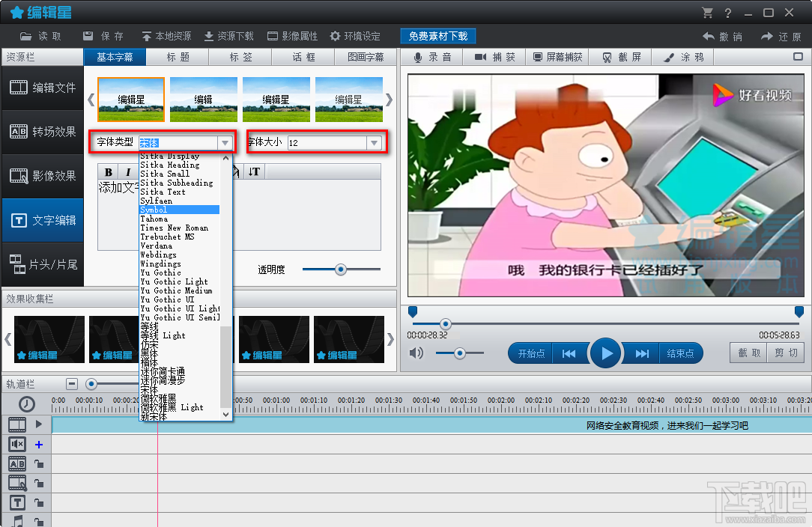Switch to the 基本字幕 tab
The width and height of the screenshot is (812, 527).
tap(115, 57)
